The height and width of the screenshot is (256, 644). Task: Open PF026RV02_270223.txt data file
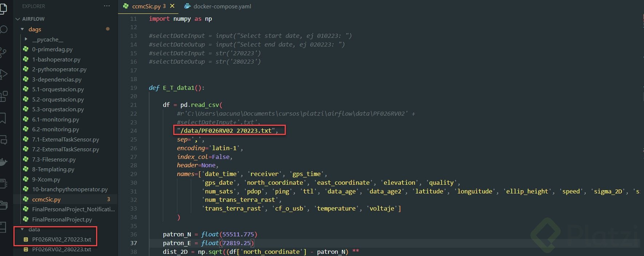[x=61, y=239]
